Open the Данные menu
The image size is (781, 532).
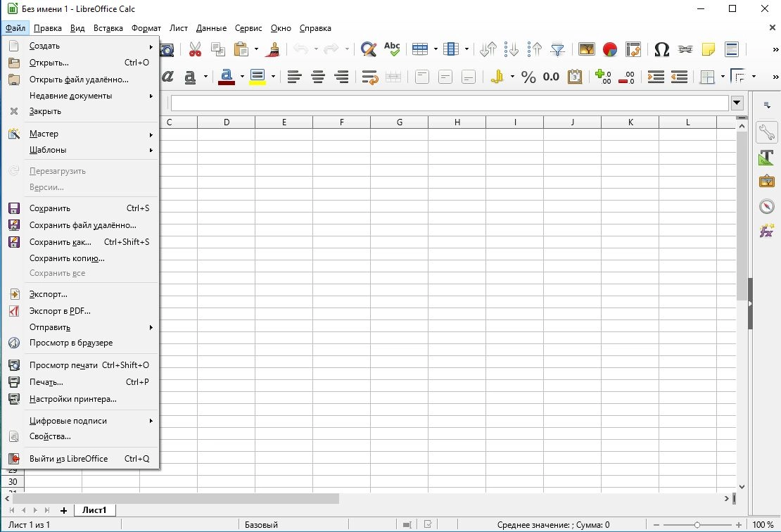211,28
